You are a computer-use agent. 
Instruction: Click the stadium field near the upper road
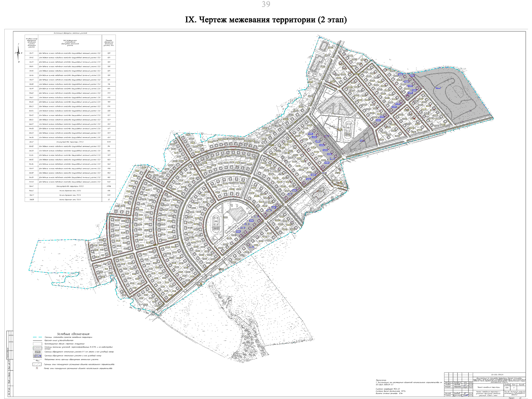tap(349, 128)
